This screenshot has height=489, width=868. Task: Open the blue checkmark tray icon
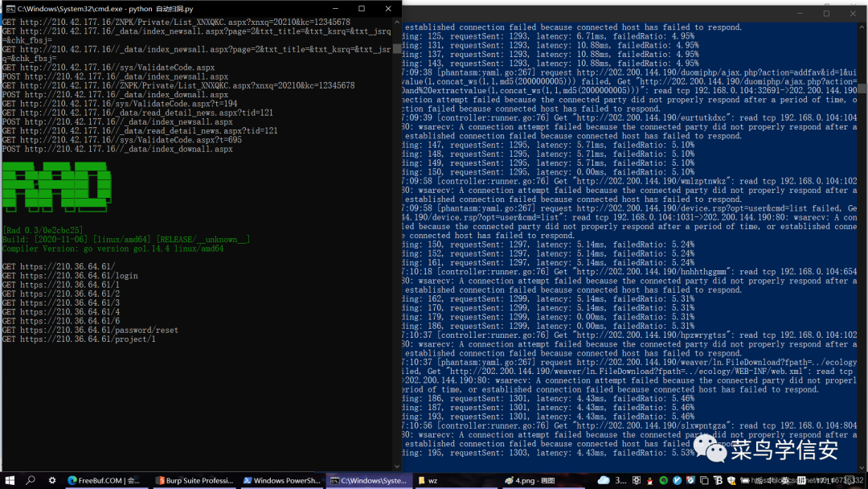[x=677, y=480]
